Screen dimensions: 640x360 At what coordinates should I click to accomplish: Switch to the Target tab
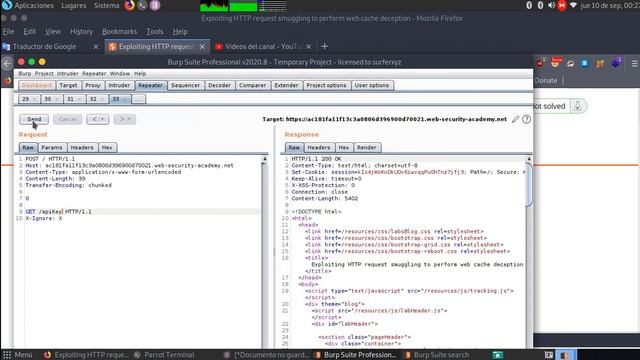pyautogui.click(x=68, y=85)
